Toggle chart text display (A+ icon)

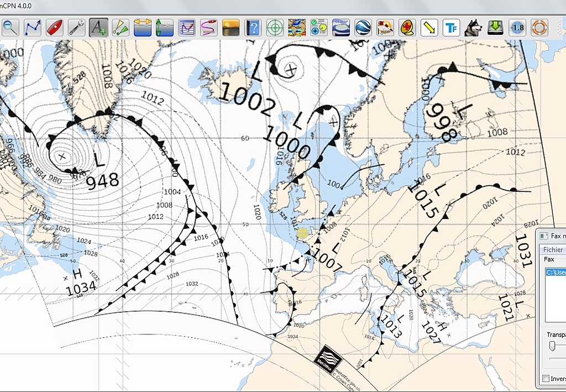click(x=98, y=28)
